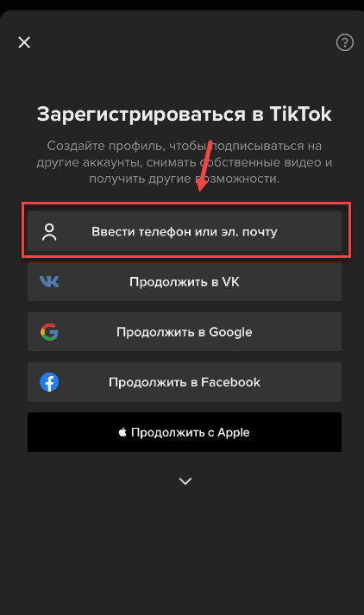364x615 pixels.
Task: Click the word TikTok in heading
Action: point(301,114)
